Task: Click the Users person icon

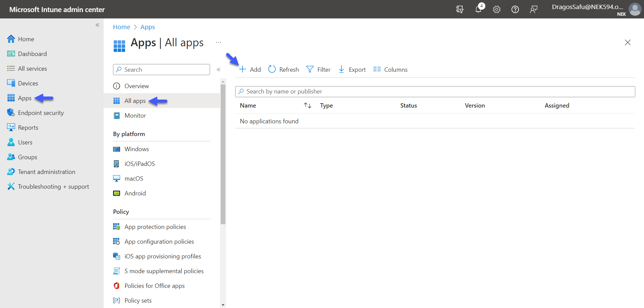Action: (x=11, y=142)
